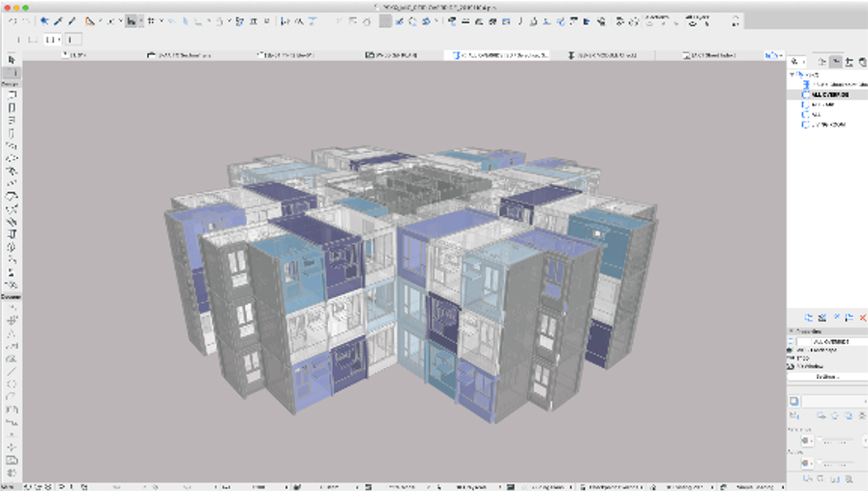Click the Pick Up Parameters eyedropper icon
Image resolution: width=868 pixels, height=491 pixels.
[57, 21]
